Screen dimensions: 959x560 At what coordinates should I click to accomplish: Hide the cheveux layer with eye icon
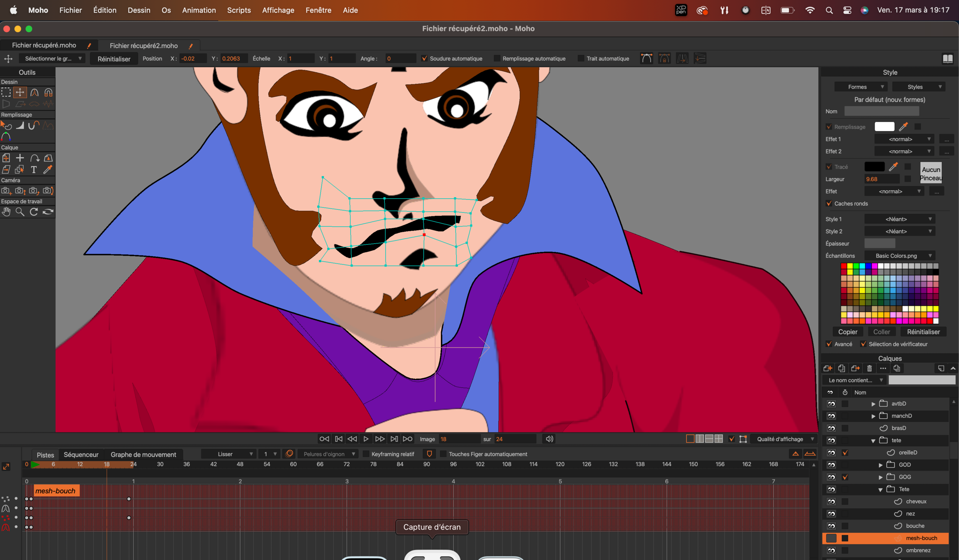(831, 501)
